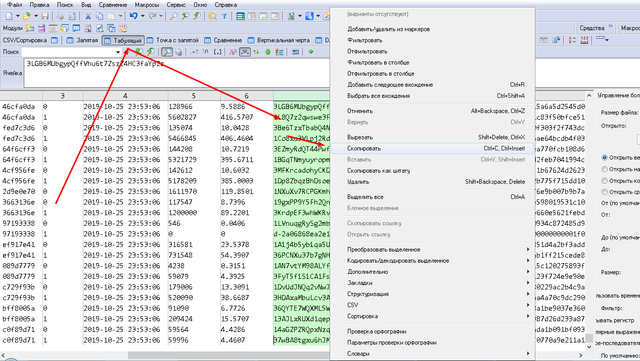The width and height of the screenshot is (640, 361).
Task: Click horizontal scrollbar thumb
Action: point(229,355)
